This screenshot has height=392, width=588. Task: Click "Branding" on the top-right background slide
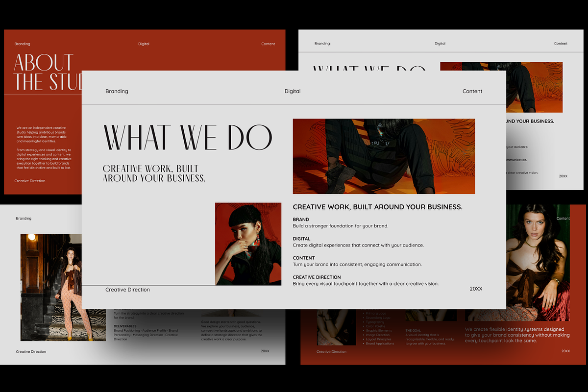pyautogui.click(x=322, y=44)
